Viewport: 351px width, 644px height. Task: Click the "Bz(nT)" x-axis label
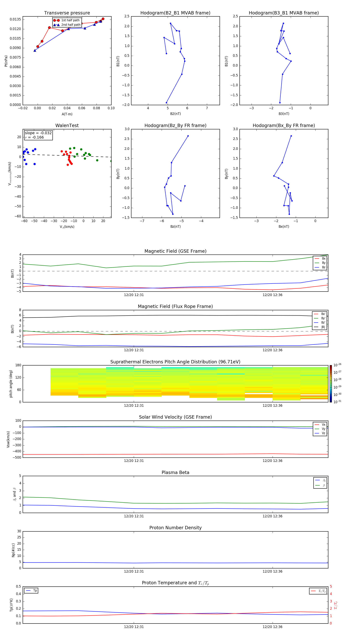(175, 227)
